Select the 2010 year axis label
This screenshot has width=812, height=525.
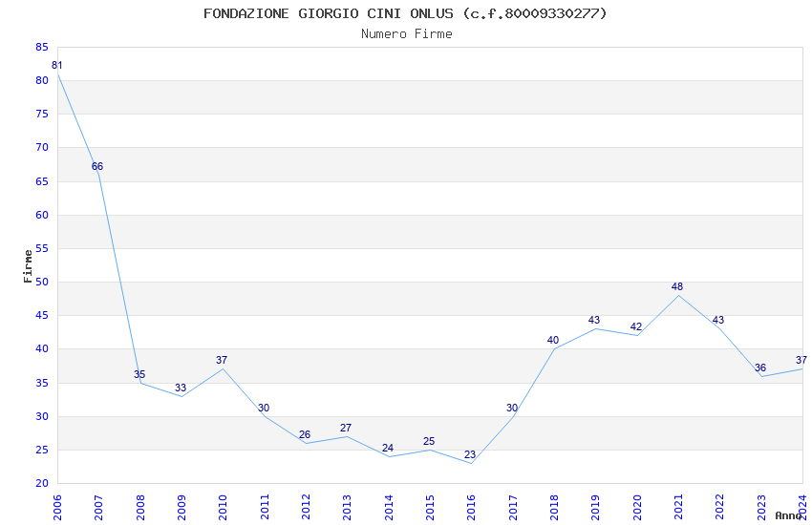coord(223,508)
